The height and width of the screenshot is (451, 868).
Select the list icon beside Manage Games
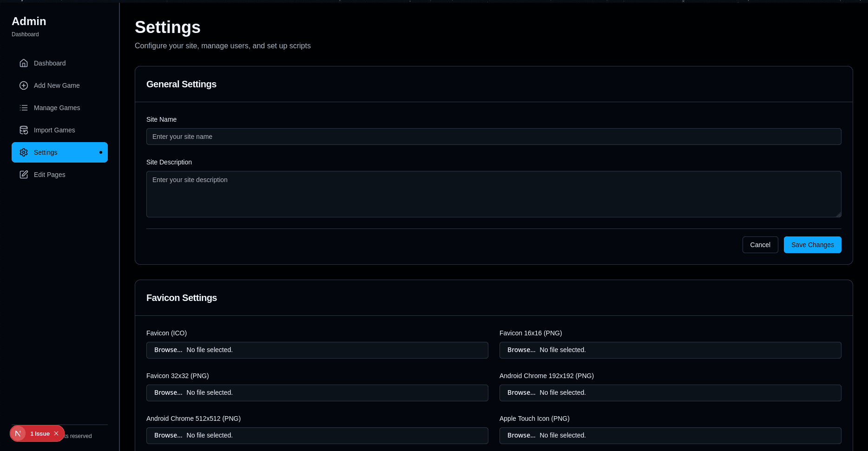click(x=24, y=108)
